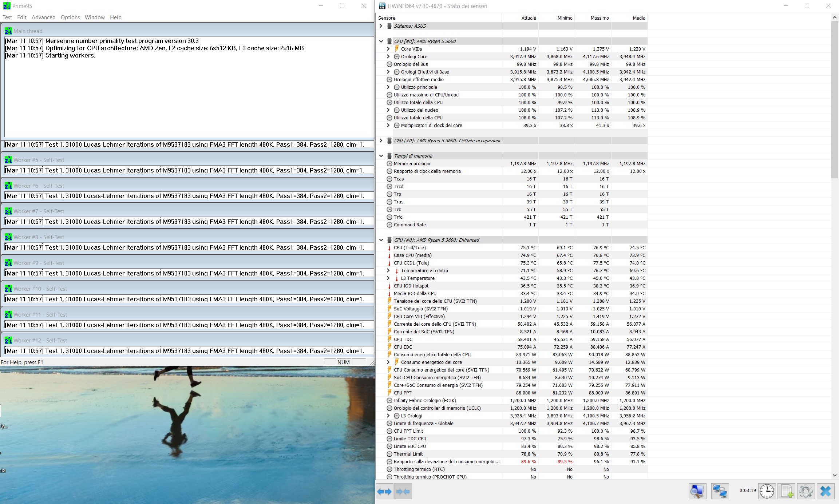The width and height of the screenshot is (839, 504).
Task: Click the Worker #12 Self-Test window icon
Action: pyautogui.click(x=8, y=341)
